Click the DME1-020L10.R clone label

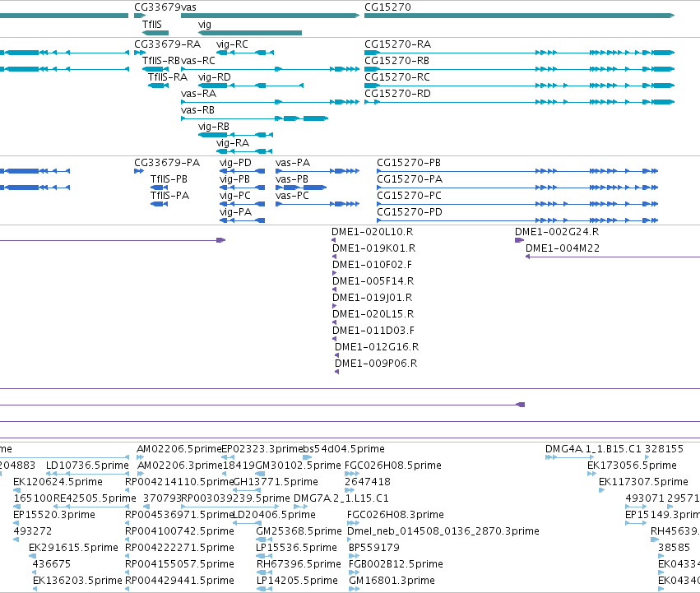click(373, 232)
